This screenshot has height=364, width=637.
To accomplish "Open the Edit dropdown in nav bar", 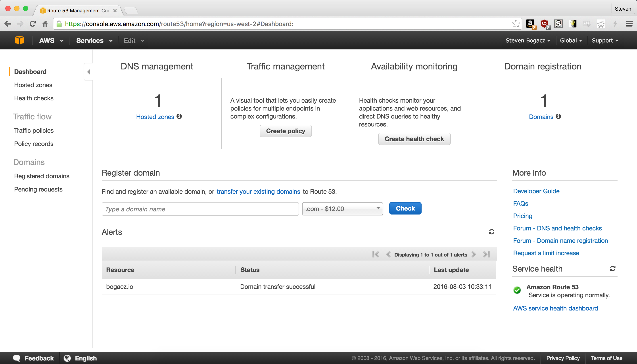I will pyautogui.click(x=134, y=40).
